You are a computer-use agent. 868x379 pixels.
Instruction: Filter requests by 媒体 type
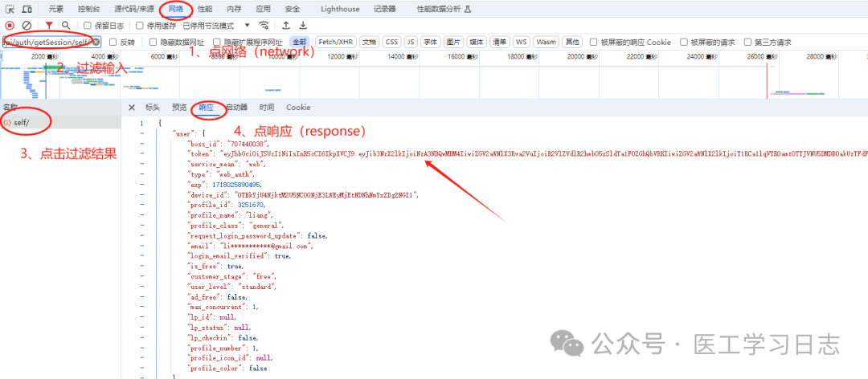coord(477,42)
